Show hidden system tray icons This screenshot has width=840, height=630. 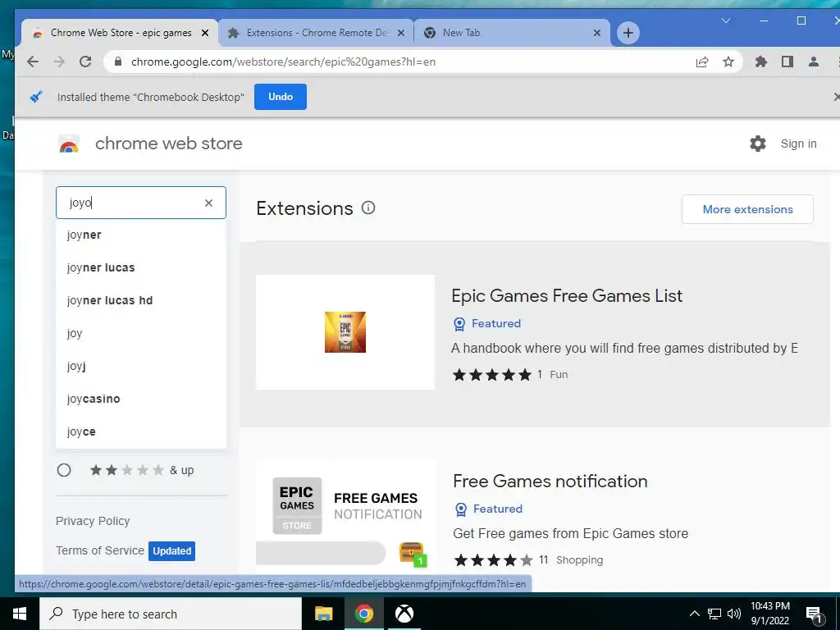[694, 614]
